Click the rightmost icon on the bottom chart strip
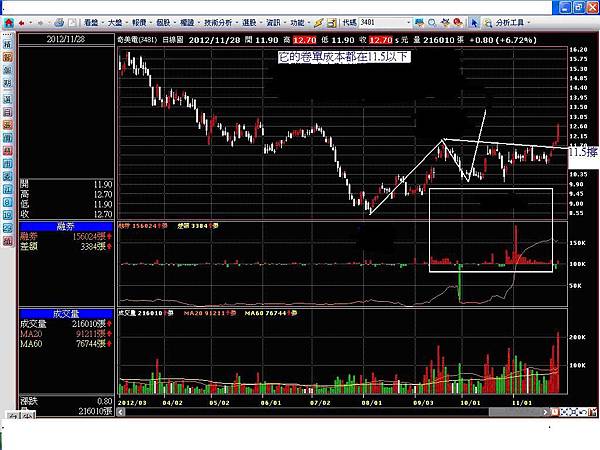The image size is (600, 450). (x=593, y=412)
